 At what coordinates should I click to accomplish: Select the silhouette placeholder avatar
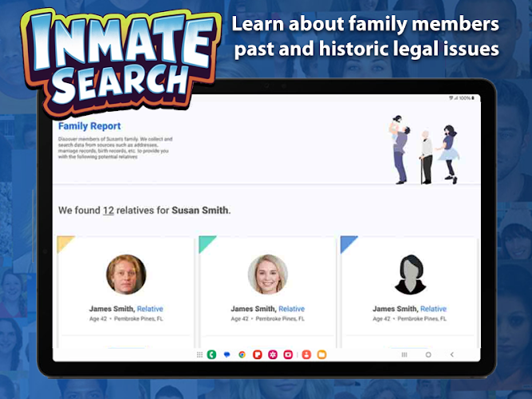pos(410,275)
